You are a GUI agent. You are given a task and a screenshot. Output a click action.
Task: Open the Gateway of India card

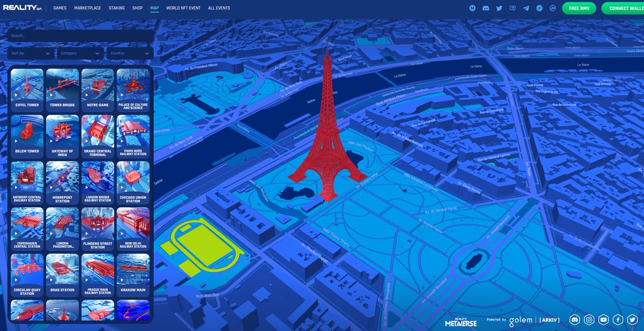(x=63, y=135)
